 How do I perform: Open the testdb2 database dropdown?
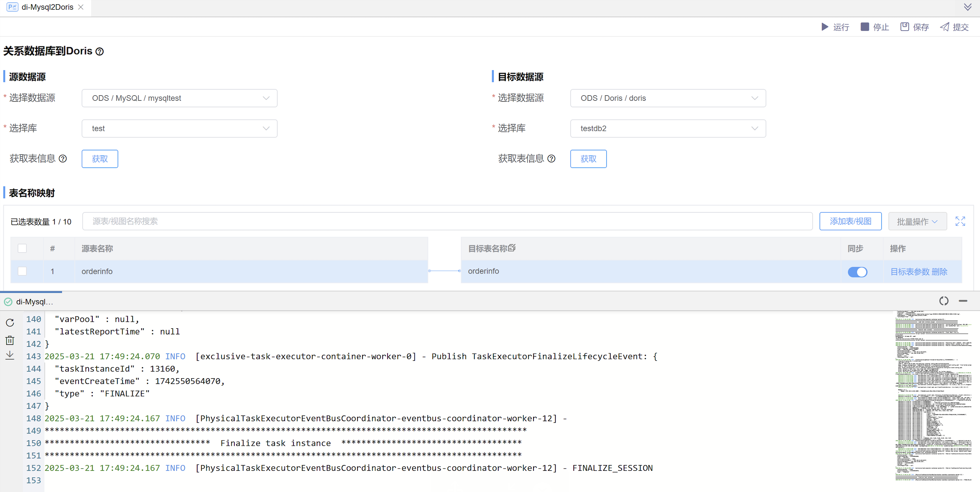668,128
